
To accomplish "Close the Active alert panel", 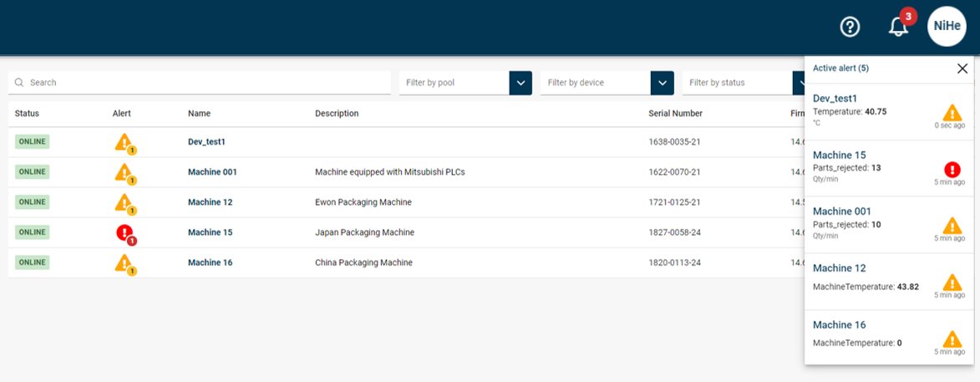I will 962,69.
